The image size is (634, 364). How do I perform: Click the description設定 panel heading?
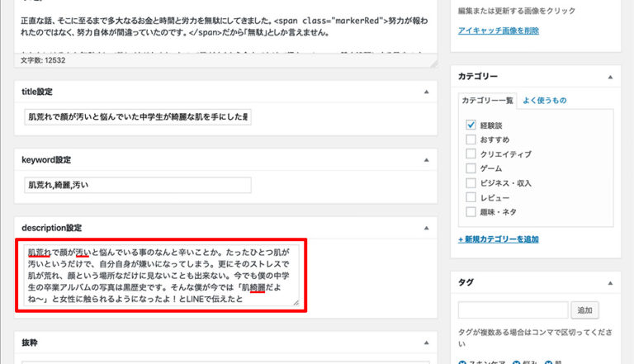click(52, 228)
